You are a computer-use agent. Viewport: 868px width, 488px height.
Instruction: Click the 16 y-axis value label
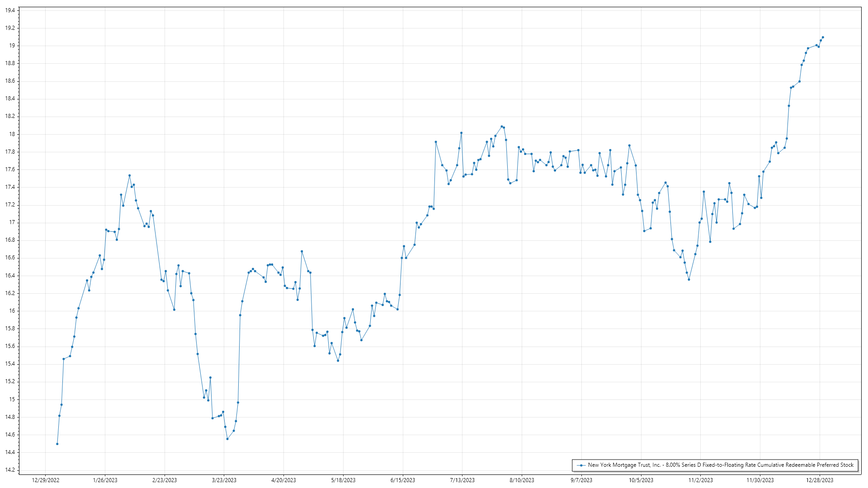[x=12, y=311]
